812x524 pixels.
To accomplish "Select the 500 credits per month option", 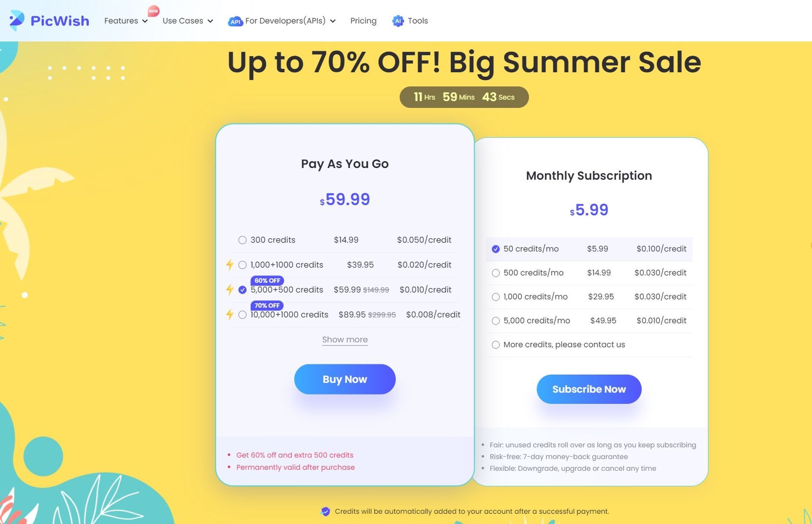I will tap(495, 273).
